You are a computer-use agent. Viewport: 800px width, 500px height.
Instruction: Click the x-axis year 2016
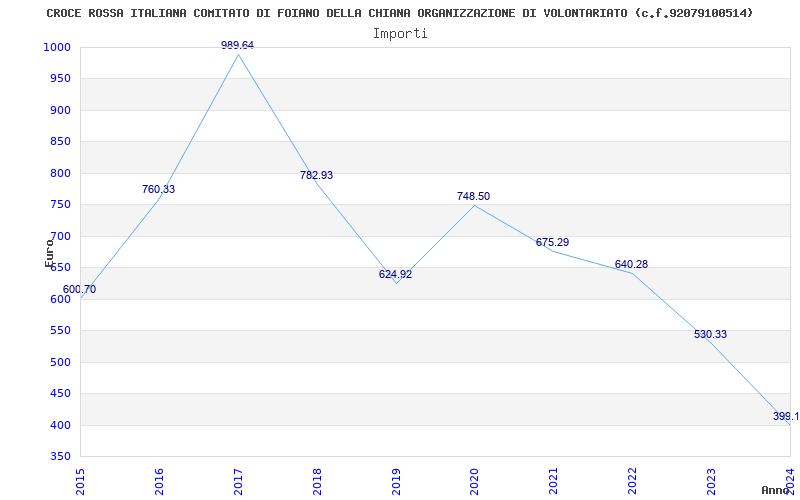[159, 482]
